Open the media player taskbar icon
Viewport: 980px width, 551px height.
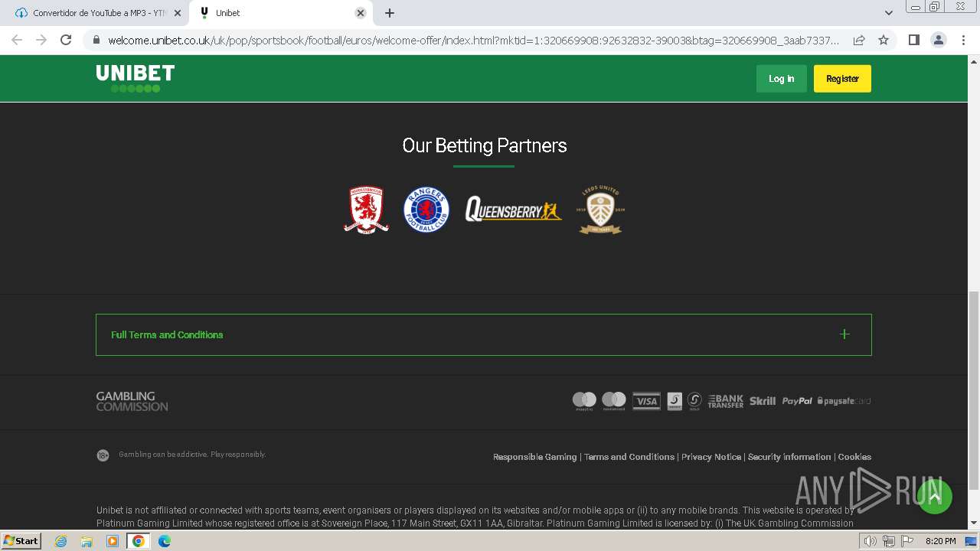point(113,541)
